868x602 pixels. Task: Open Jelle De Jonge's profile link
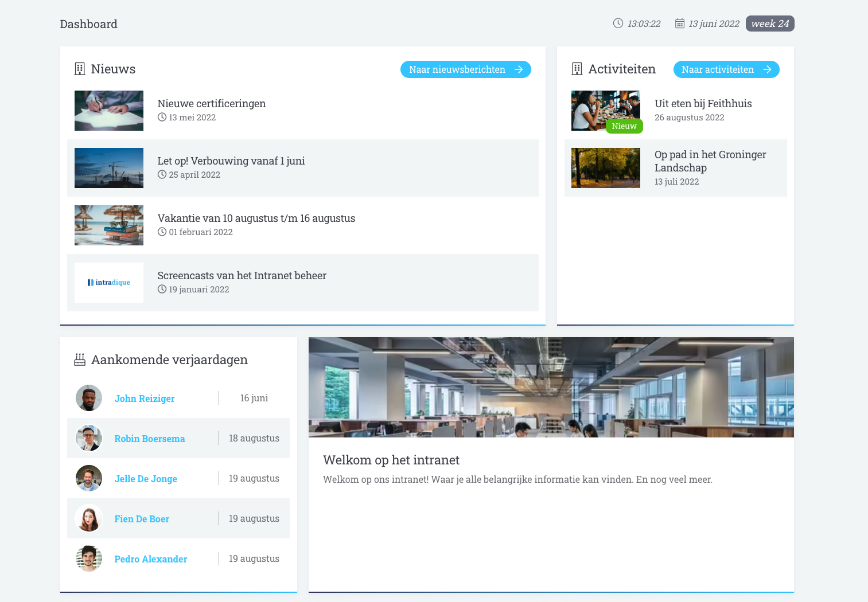146,479
